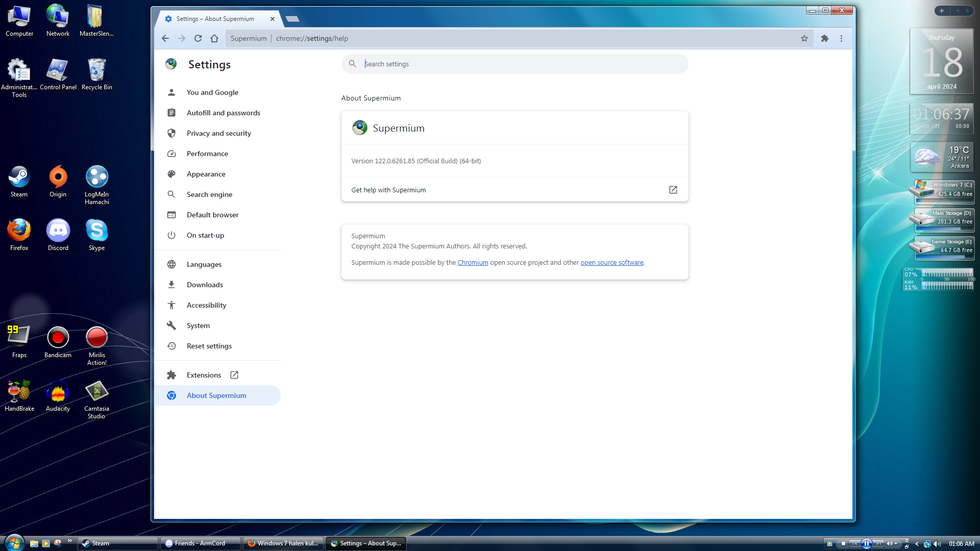Viewport: 980px width, 551px height.
Task: Reload the page with the refresh icon
Action: click(198, 38)
